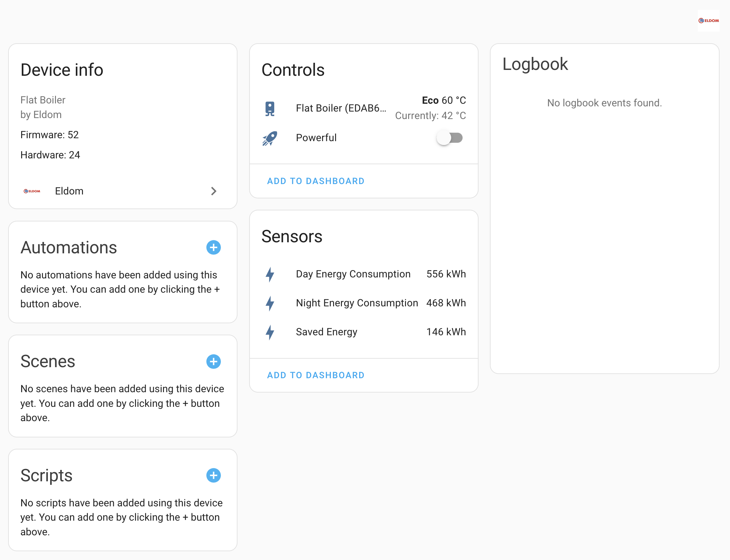Open Night Energy Consumption 468 kWh value
The width and height of the screenshot is (730, 560).
coord(446,303)
